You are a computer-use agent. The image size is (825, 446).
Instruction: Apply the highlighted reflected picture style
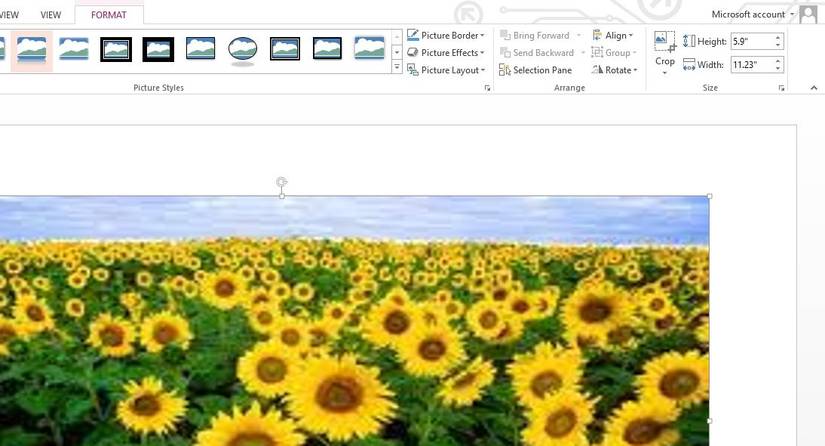(x=32, y=50)
